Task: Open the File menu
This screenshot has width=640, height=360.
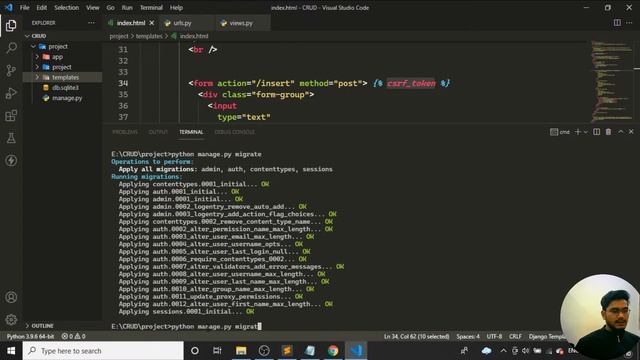Action: tap(24, 7)
